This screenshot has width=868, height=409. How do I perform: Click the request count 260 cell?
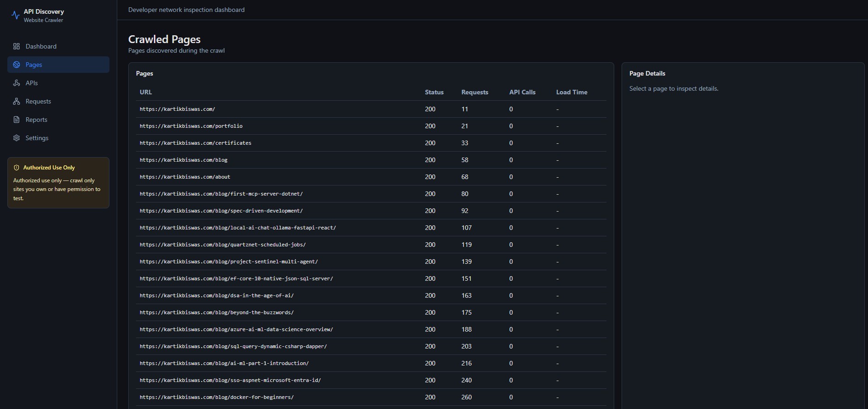[x=466, y=397]
